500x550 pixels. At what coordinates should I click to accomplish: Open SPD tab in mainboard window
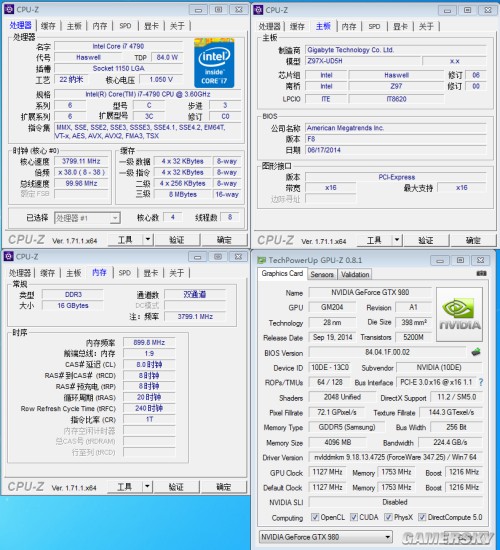coord(374,27)
